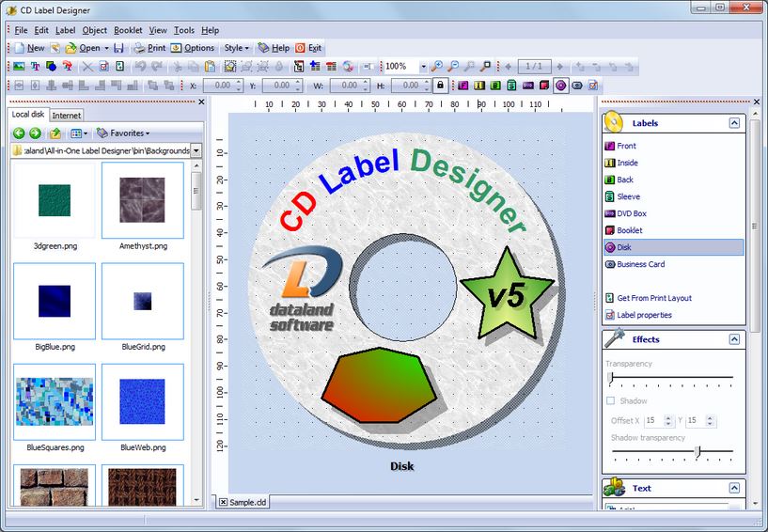Open the Label menu
The width and height of the screenshot is (768, 532).
point(65,30)
